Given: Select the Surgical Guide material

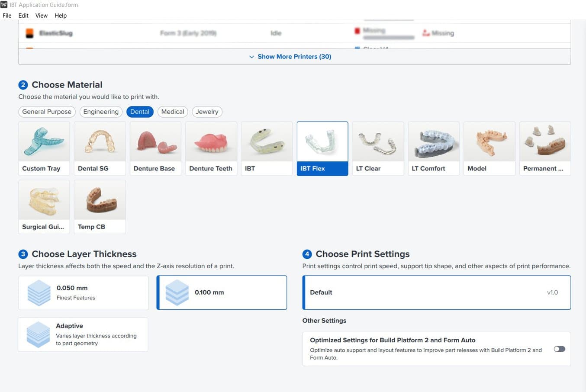Looking at the screenshot, I should [44, 206].
